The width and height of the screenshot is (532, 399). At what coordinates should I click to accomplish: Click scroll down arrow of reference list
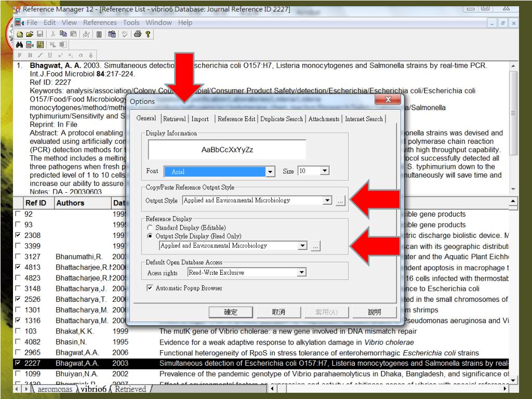513,380
